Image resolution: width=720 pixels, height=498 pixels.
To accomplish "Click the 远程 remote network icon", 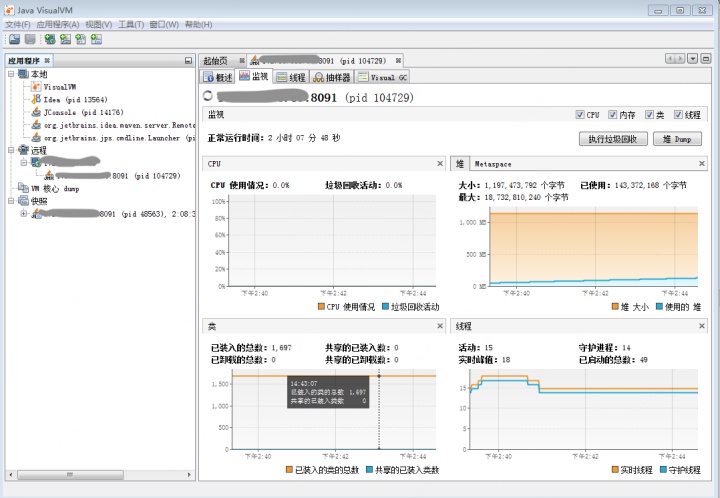I will tap(23, 150).
